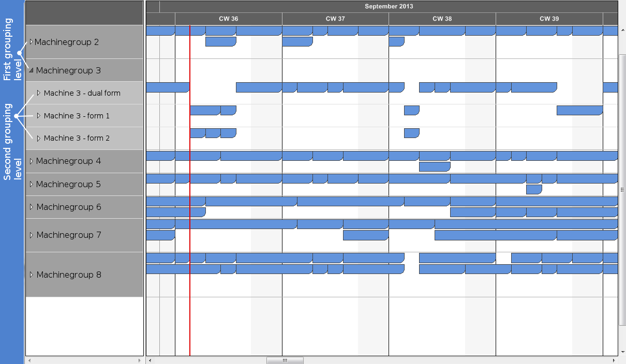Select Machine 3 - form 2 bar in CW 38
The image size is (626, 364).
(411, 133)
